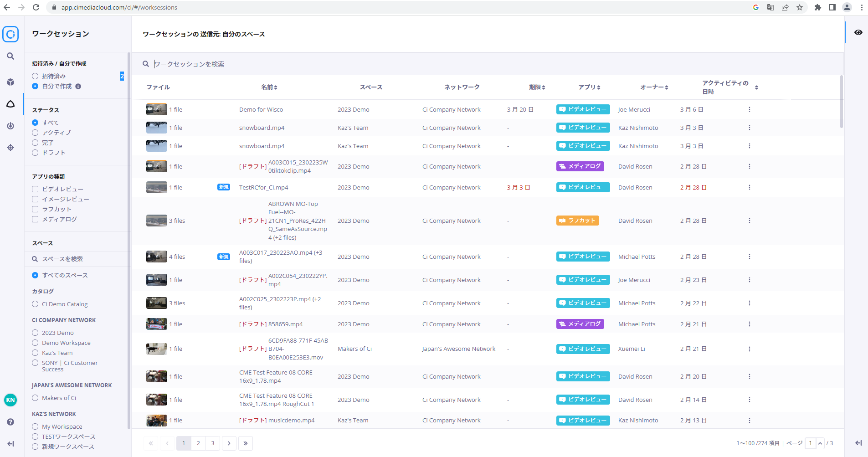This screenshot has height=457, width=868.
Task: Go to page 3 of results
Action: [x=213, y=443]
